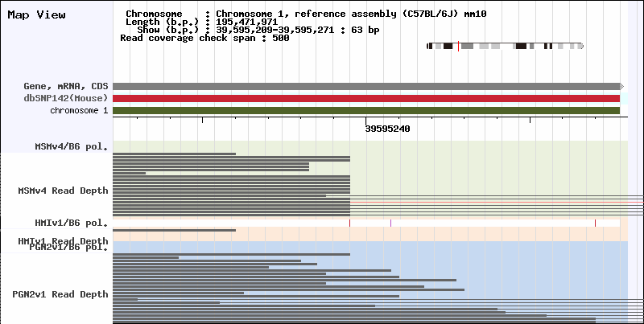
Task: Select the Gene, mRNA, CDS track label
Action: [x=66, y=86]
